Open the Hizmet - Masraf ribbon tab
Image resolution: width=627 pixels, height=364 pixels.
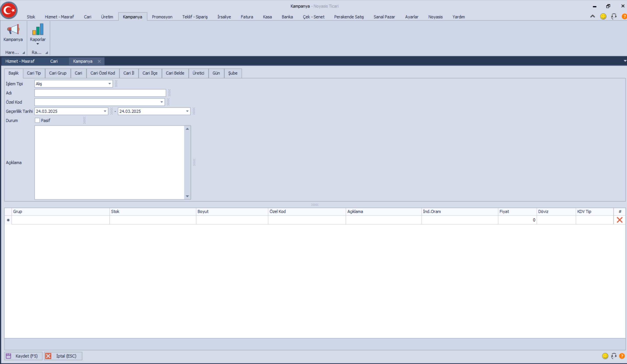click(x=59, y=17)
